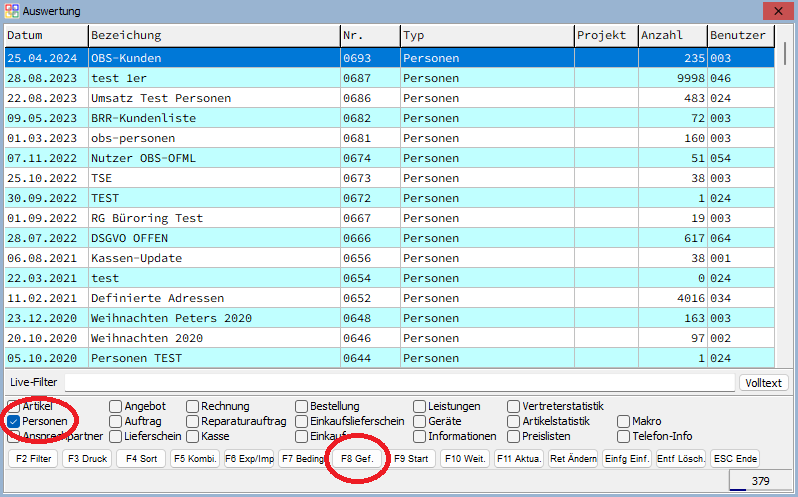Click the Entf Lösch. delete button
798x497 pixels.
click(x=681, y=459)
